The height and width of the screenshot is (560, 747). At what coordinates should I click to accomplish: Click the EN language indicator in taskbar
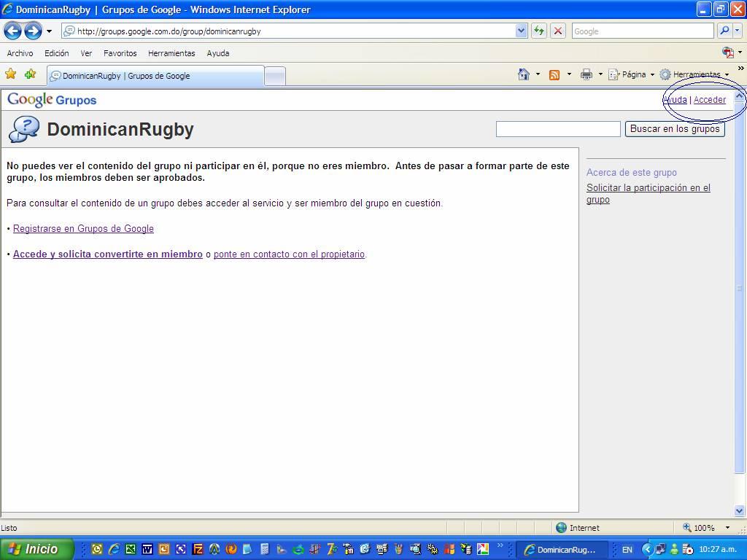[x=627, y=550]
